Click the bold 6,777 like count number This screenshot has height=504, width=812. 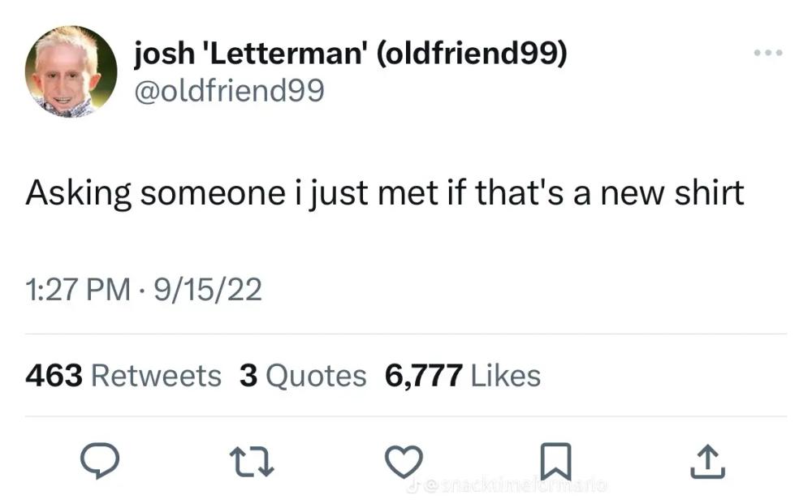pyautogui.click(x=424, y=377)
